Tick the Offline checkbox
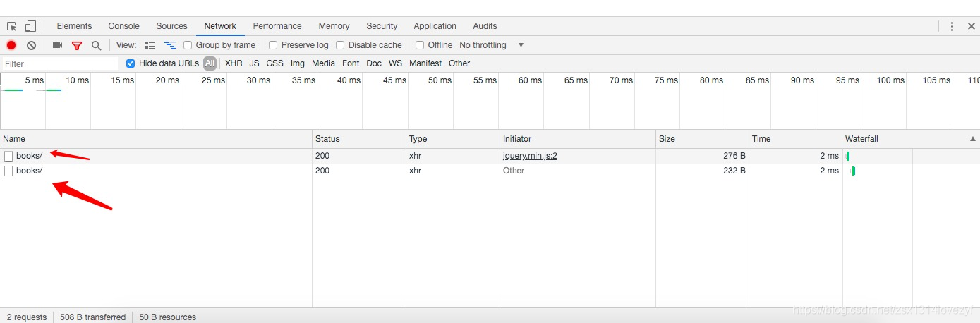980x323 pixels. pos(420,45)
